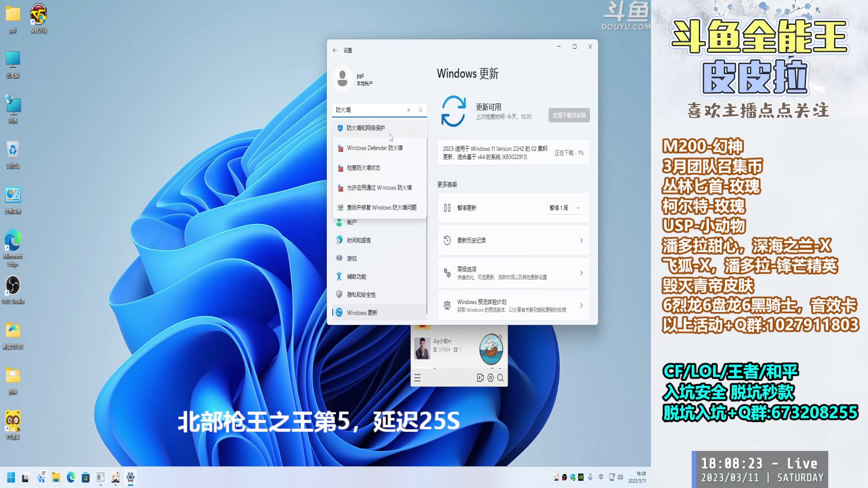Open the NVIDIA icon in the system tray
The image size is (868, 488).
point(581,477)
